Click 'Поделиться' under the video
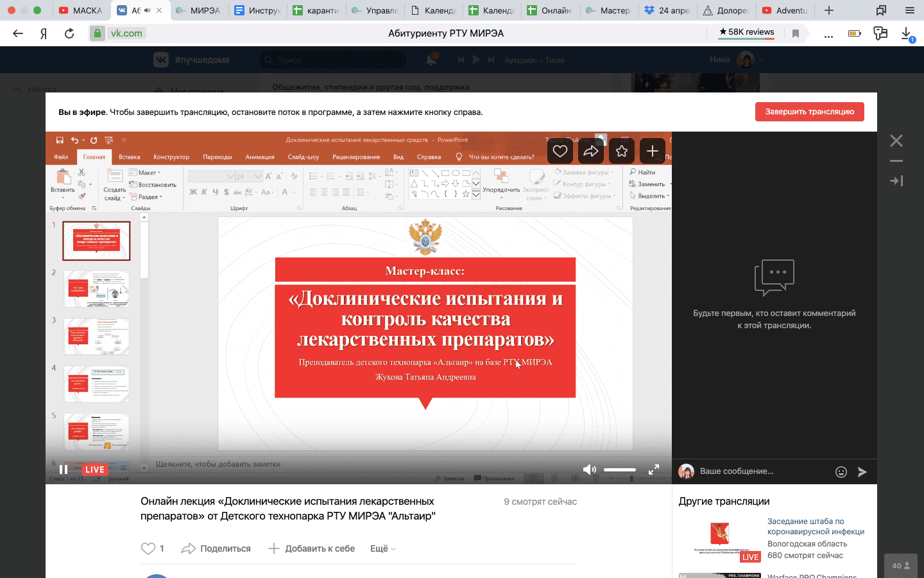The image size is (924, 578). (216, 548)
